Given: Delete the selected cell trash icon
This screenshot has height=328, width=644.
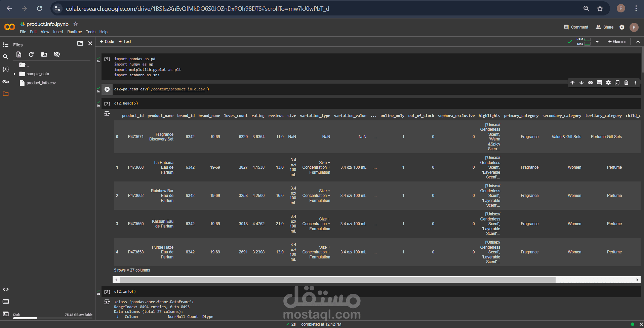Looking at the screenshot, I should (x=626, y=83).
